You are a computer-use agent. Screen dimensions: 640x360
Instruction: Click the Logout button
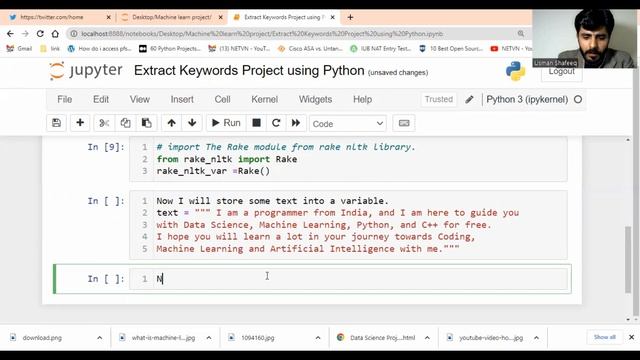pyautogui.click(x=562, y=72)
